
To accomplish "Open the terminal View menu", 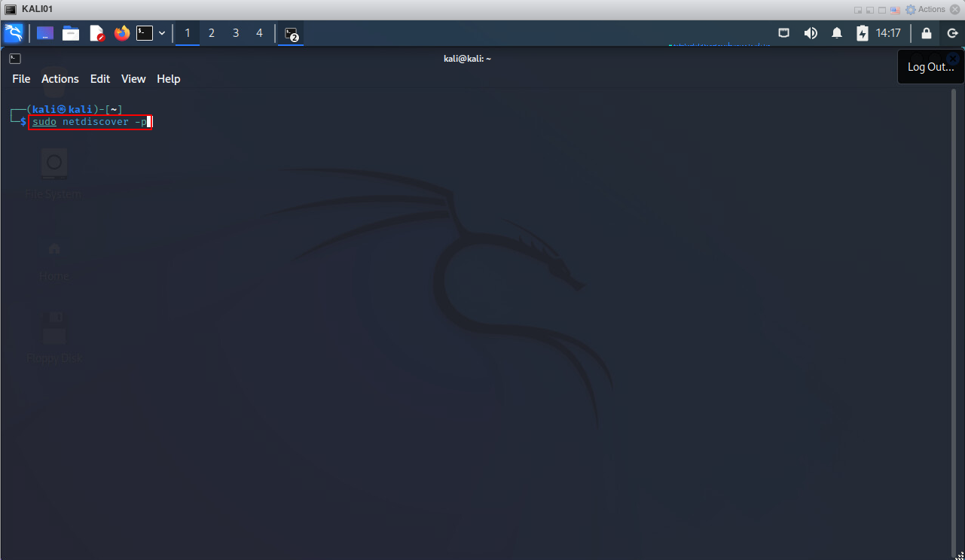I will pyautogui.click(x=133, y=79).
